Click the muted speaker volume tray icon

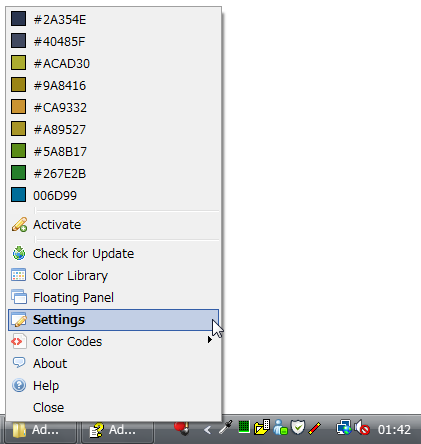tap(362, 428)
